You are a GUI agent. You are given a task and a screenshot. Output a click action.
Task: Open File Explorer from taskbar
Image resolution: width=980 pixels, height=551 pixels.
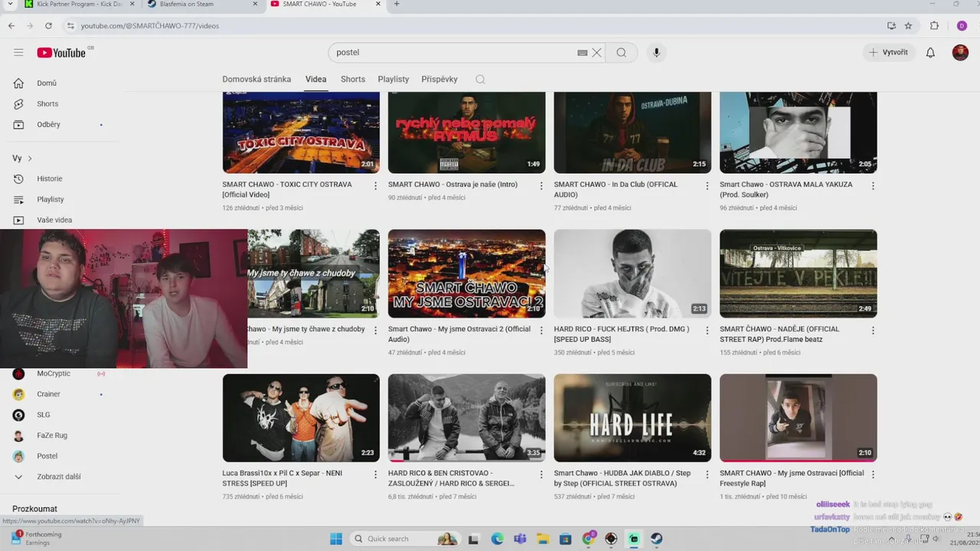(x=543, y=539)
